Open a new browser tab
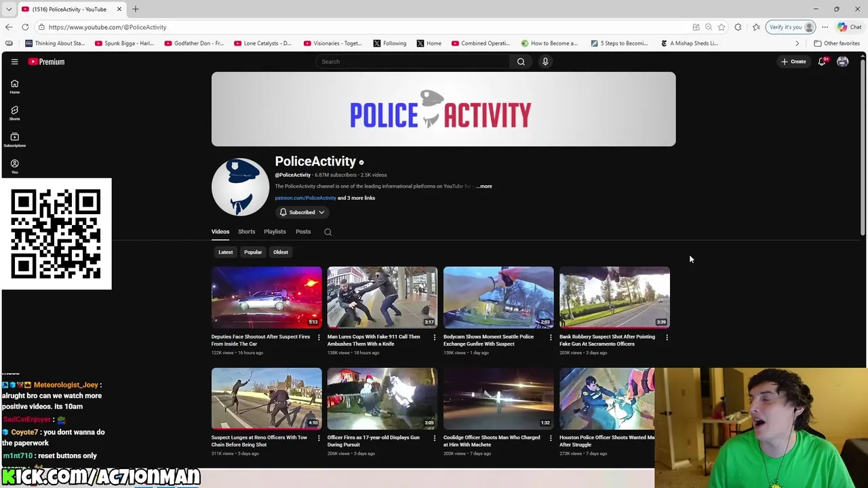The width and height of the screenshot is (868, 488). (136, 9)
